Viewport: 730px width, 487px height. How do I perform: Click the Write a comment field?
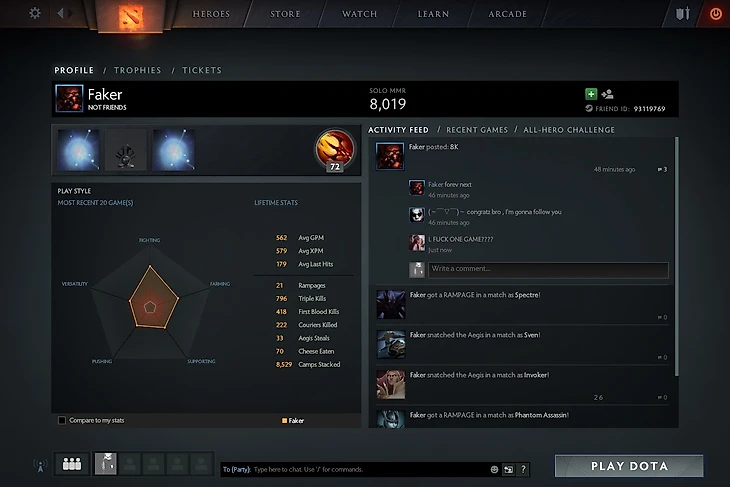tap(548, 270)
